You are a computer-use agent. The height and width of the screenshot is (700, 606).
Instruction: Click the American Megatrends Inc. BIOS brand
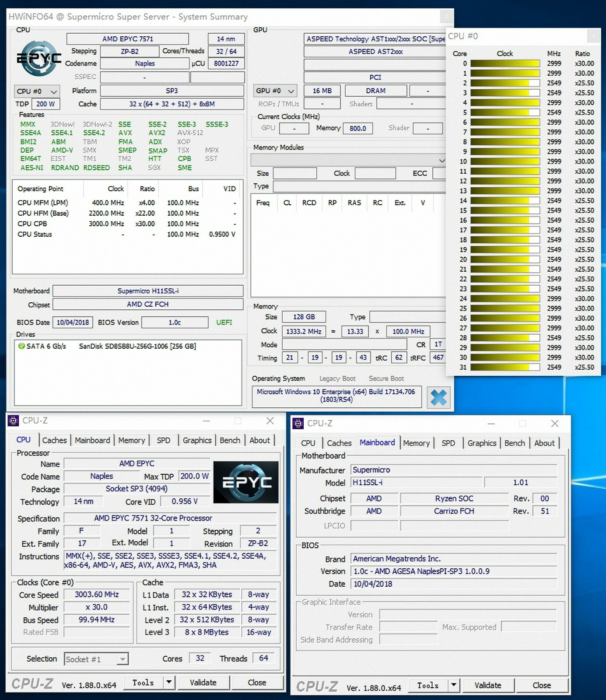(454, 559)
